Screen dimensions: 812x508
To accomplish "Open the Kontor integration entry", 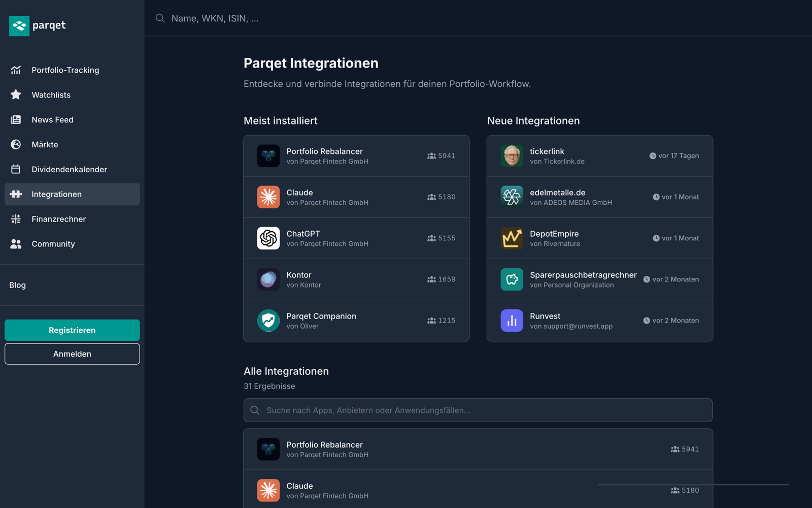I will [356, 279].
